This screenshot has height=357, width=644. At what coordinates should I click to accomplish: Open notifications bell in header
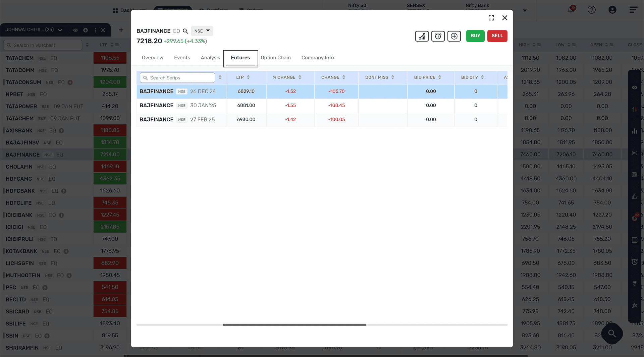click(571, 10)
